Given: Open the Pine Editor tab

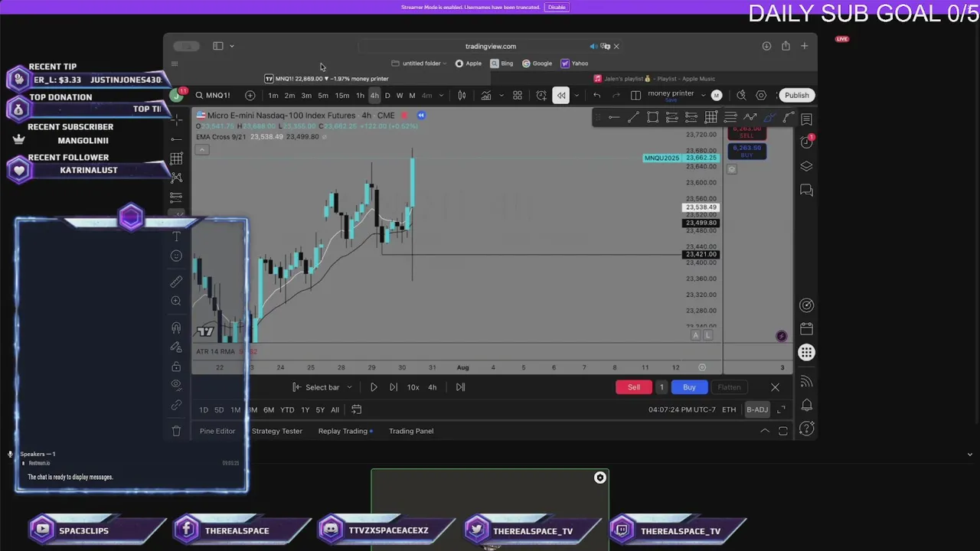Looking at the screenshot, I should (x=217, y=431).
